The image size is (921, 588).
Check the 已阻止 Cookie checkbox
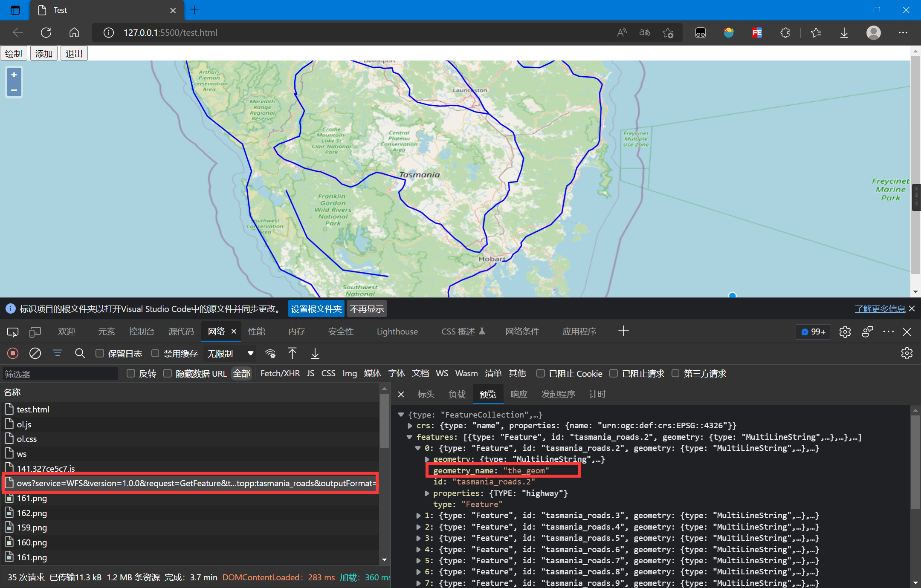[x=541, y=373]
